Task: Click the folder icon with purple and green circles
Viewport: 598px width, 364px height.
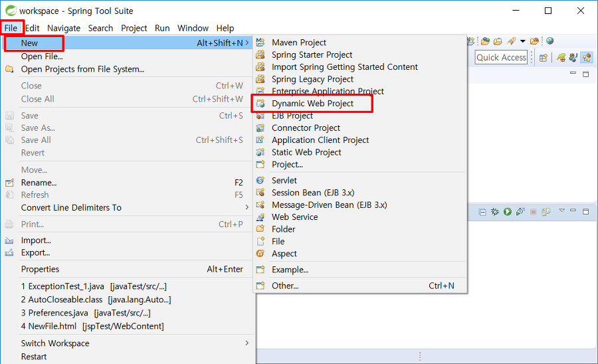Action: coord(485,41)
